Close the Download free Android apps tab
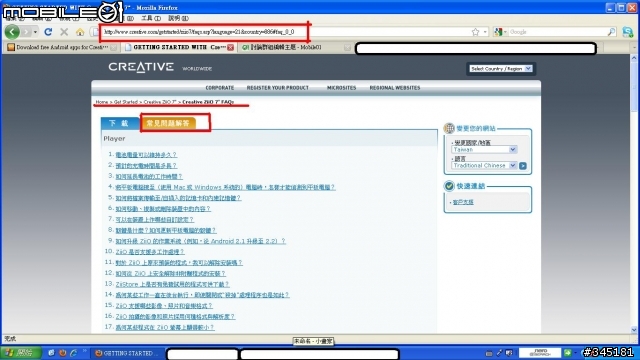This screenshot has width=640, height=360. point(113,47)
